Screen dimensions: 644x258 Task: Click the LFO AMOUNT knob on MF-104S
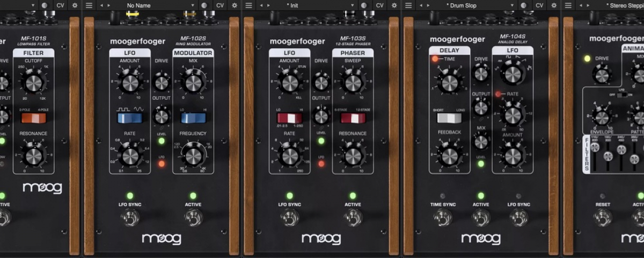tap(513, 156)
